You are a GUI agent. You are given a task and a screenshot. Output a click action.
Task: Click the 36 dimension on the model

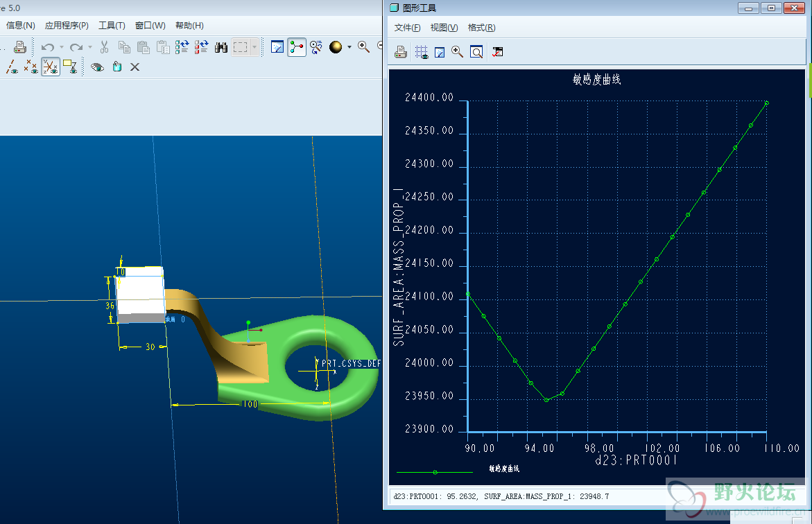click(110, 306)
